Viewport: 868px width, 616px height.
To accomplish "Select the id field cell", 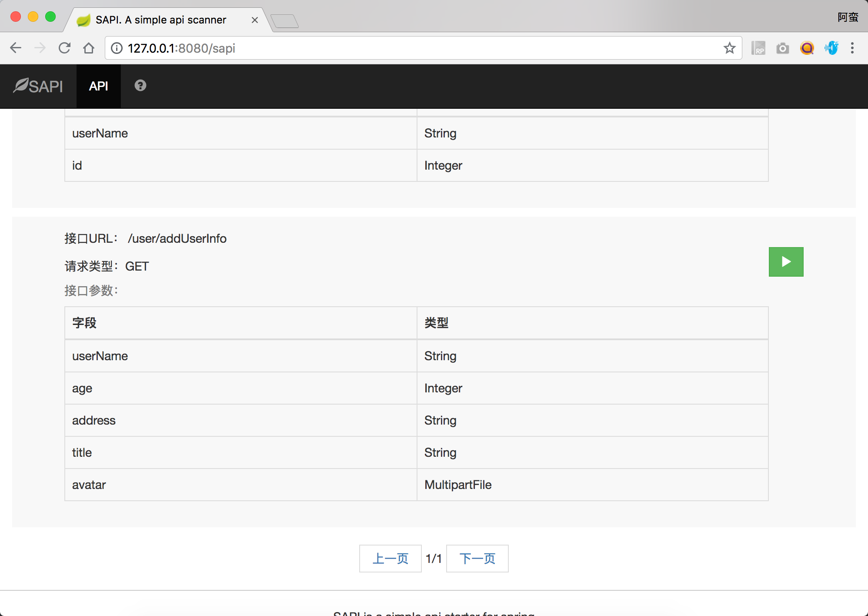I will pyautogui.click(x=240, y=165).
